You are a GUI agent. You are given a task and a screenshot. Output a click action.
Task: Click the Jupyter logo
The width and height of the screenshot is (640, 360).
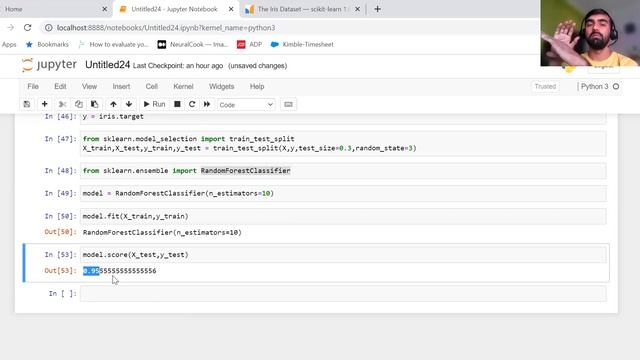click(49, 65)
